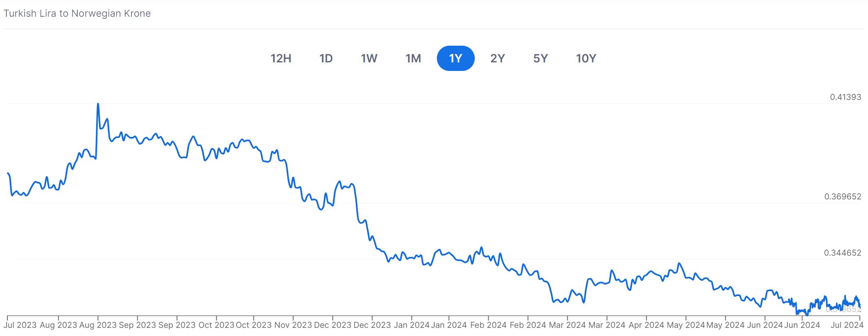Screen dimensions: 868x336
Task: Click the Jul 2024 x-axis label
Action: pyautogui.click(x=847, y=325)
